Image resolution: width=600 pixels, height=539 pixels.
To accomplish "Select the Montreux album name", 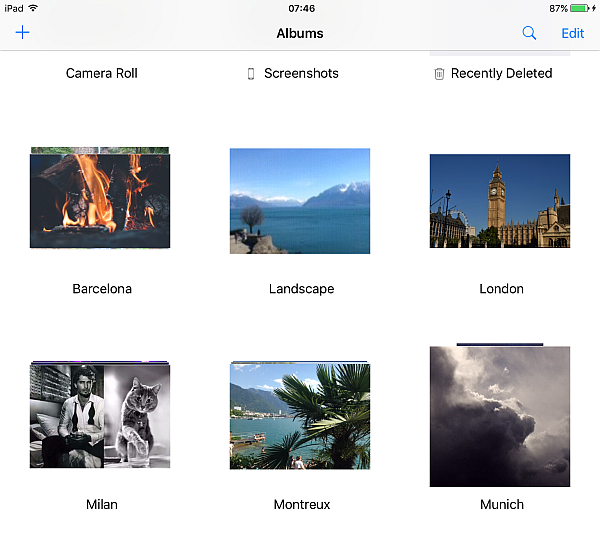I will [302, 505].
